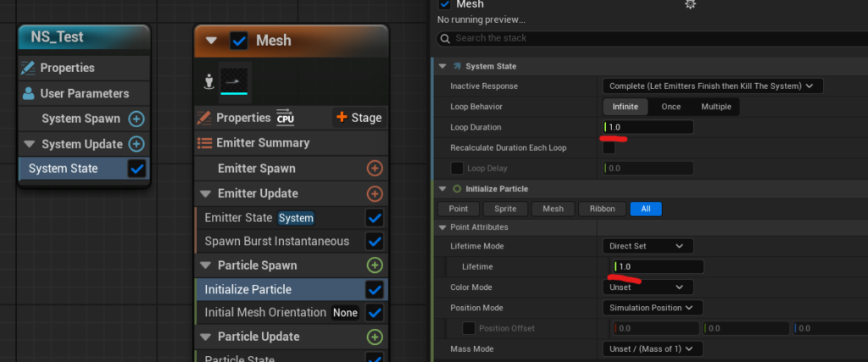This screenshot has height=362, width=868.
Task: Click the plus icon beside System Update
Action: point(136,144)
